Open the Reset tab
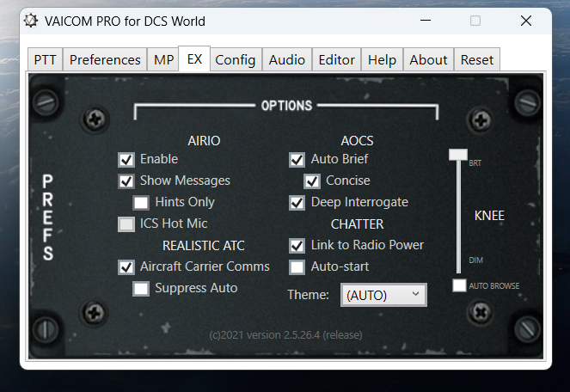Viewport: 570px width, 392px height. 477,59
